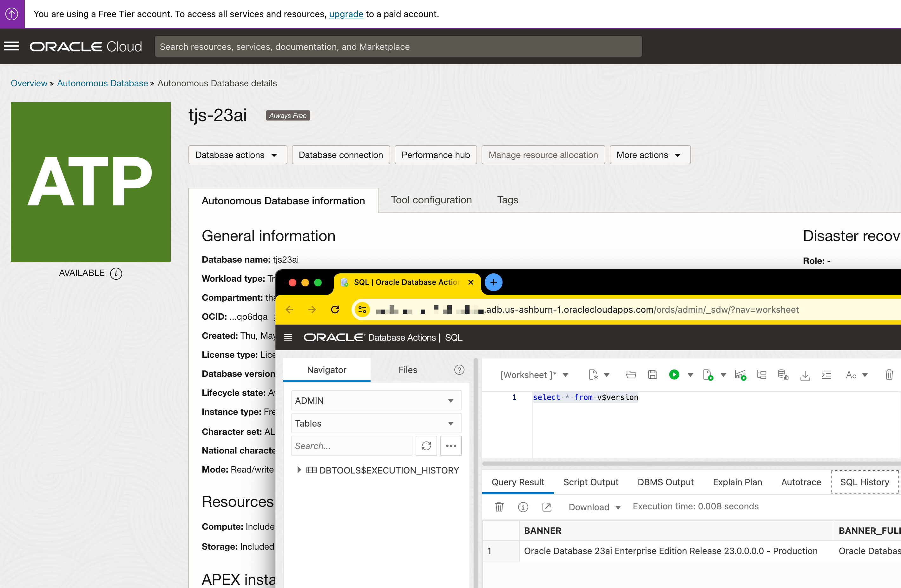
Task: Clear query result with the trash icon
Action: pyautogui.click(x=499, y=506)
